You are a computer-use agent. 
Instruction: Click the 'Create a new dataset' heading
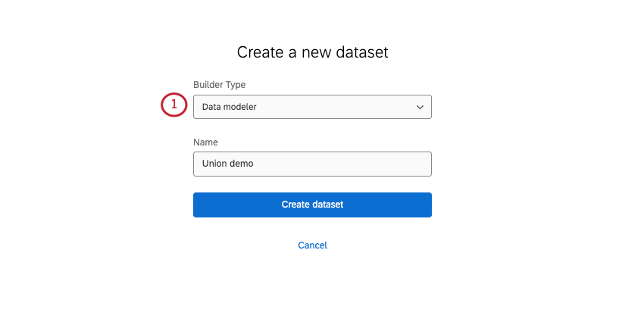312,52
